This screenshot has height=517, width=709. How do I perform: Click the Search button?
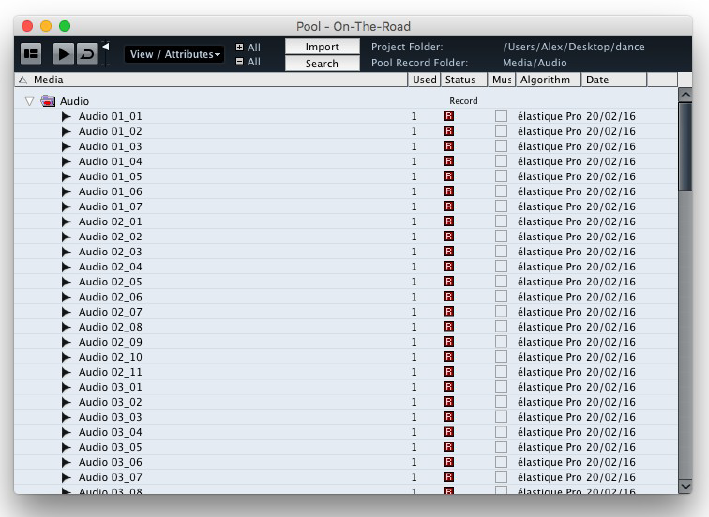(322, 63)
